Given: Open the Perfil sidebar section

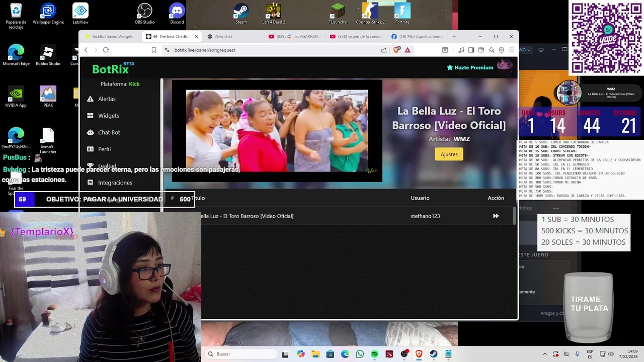Looking at the screenshot, I should click(104, 149).
